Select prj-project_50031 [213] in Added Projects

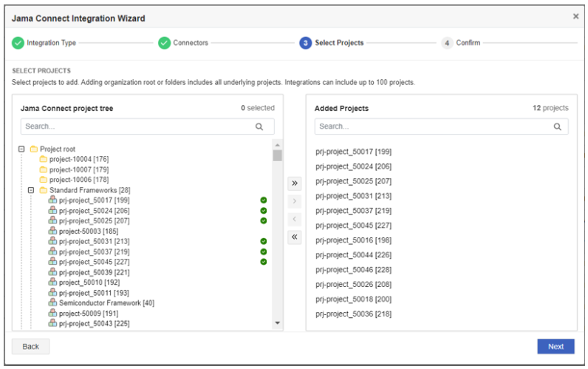coord(353,196)
